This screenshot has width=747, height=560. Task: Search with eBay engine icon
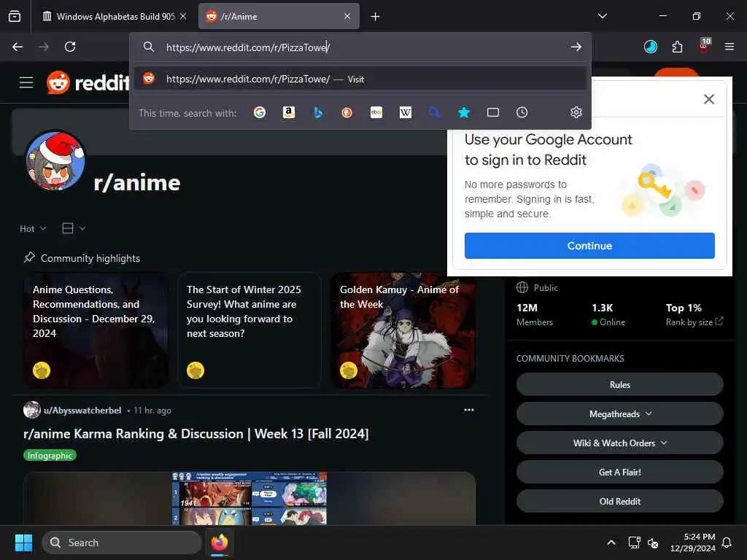pos(376,112)
